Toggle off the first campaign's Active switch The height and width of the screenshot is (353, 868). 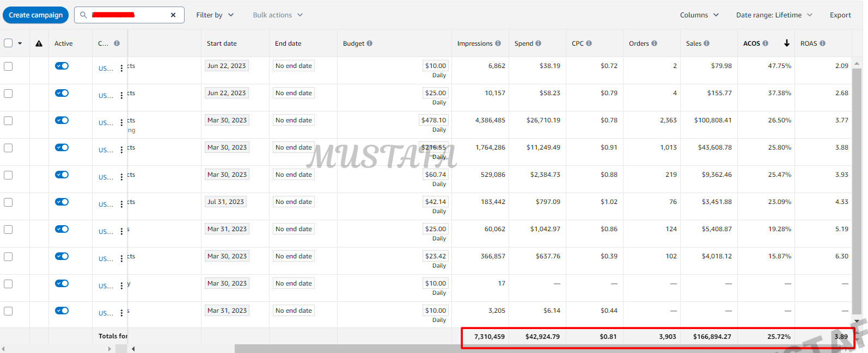tap(62, 66)
